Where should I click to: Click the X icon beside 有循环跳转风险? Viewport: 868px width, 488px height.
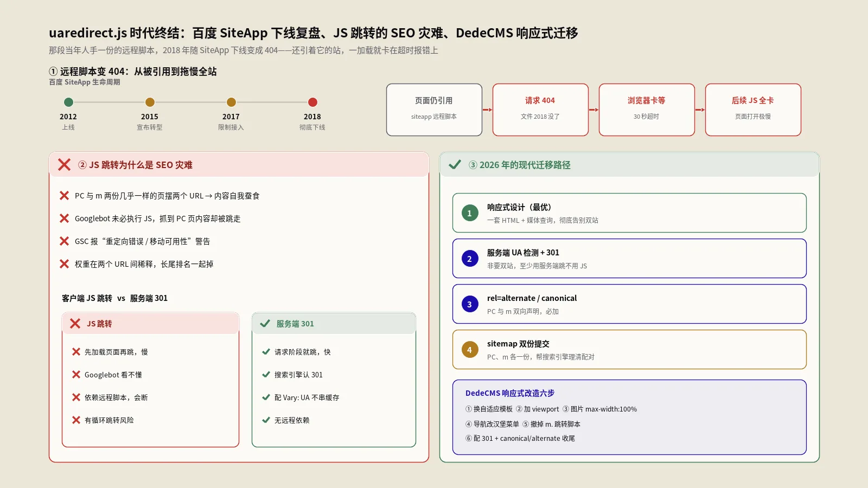pyautogui.click(x=76, y=420)
